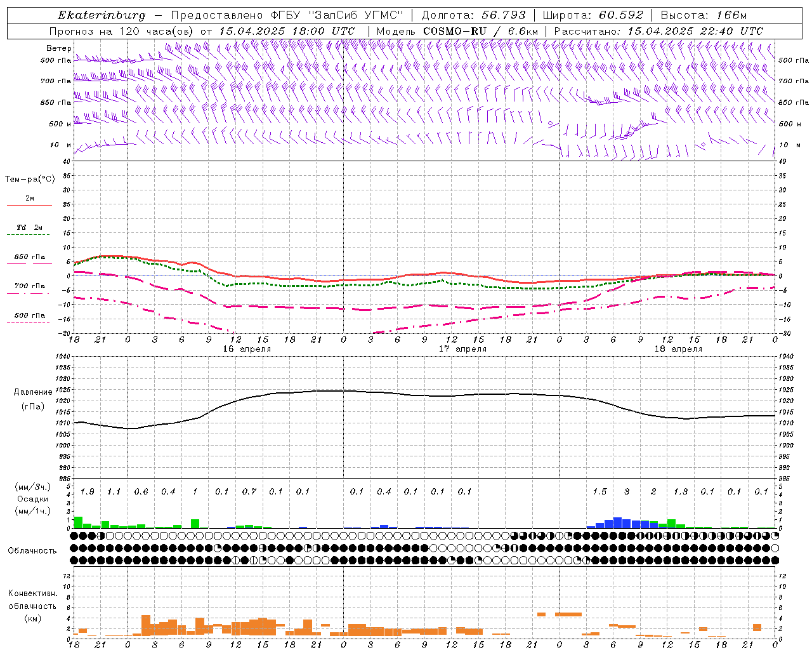Select the 'Давление' pressure label

[x=33, y=392]
